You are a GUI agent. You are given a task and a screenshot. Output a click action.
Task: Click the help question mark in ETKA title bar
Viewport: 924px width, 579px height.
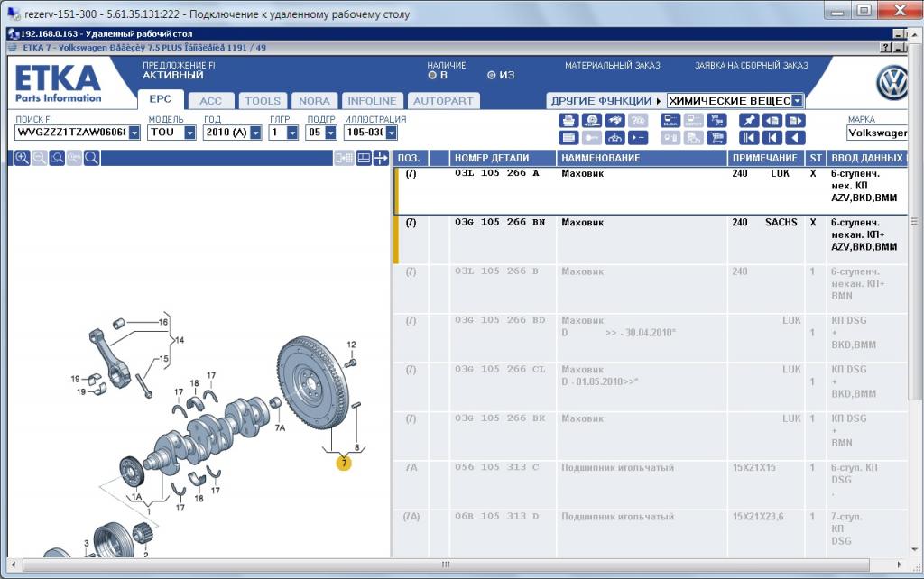click(x=886, y=47)
